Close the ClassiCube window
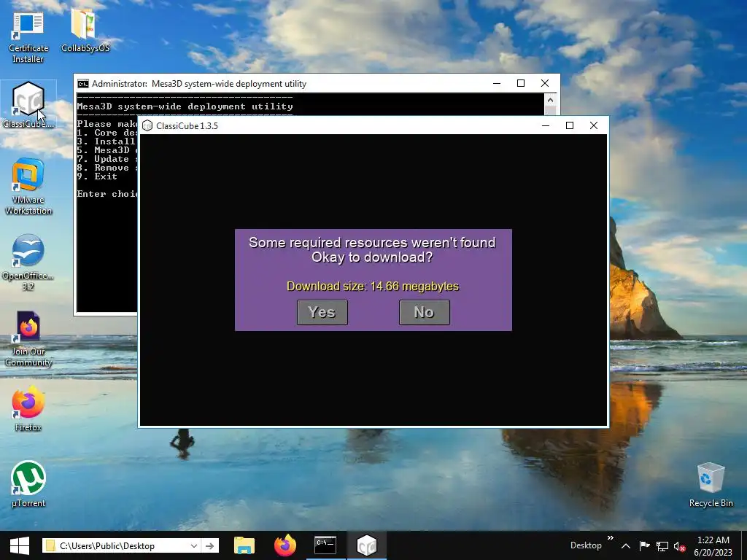Viewport: 747px width, 560px height. coord(594,125)
